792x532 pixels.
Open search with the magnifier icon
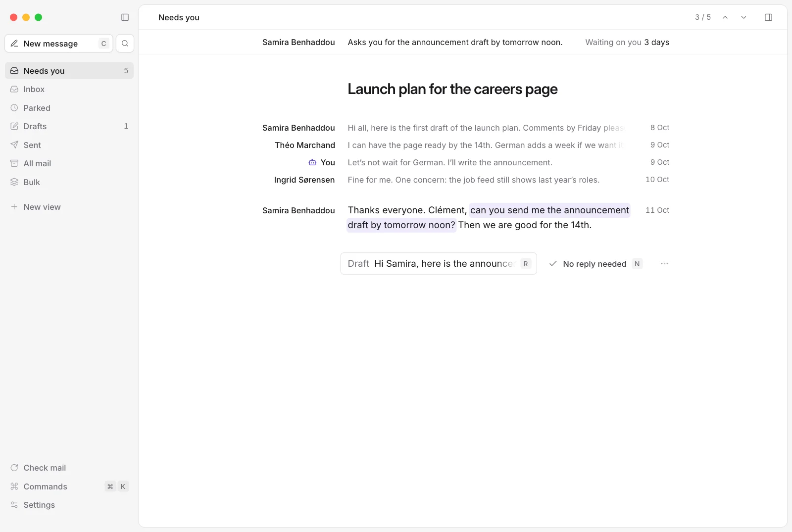pos(125,44)
